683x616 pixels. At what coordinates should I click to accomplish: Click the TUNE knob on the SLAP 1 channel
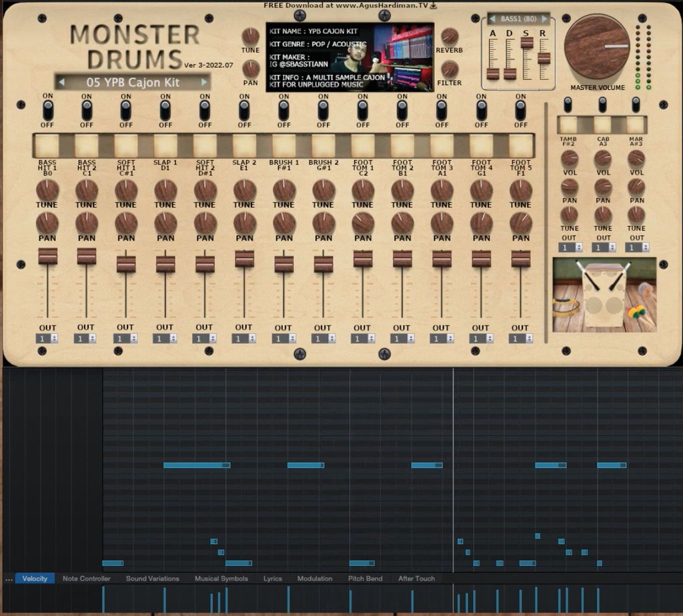coord(165,191)
